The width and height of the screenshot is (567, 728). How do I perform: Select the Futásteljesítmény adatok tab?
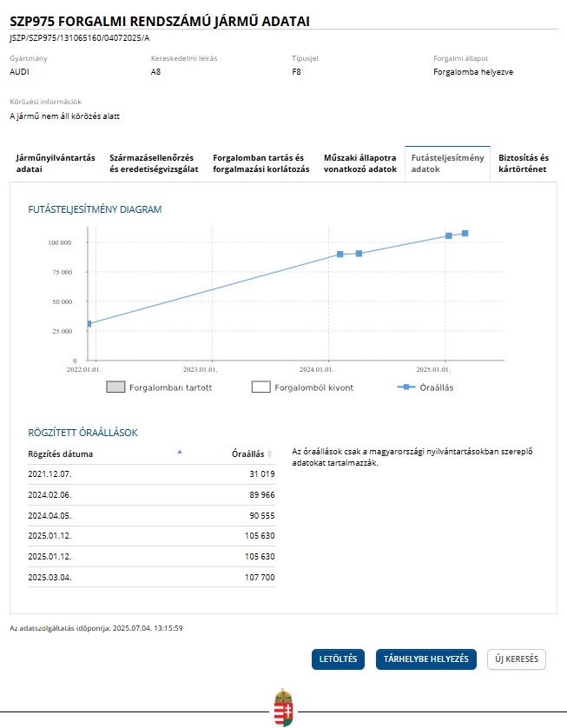pyautogui.click(x=447, y=163)
